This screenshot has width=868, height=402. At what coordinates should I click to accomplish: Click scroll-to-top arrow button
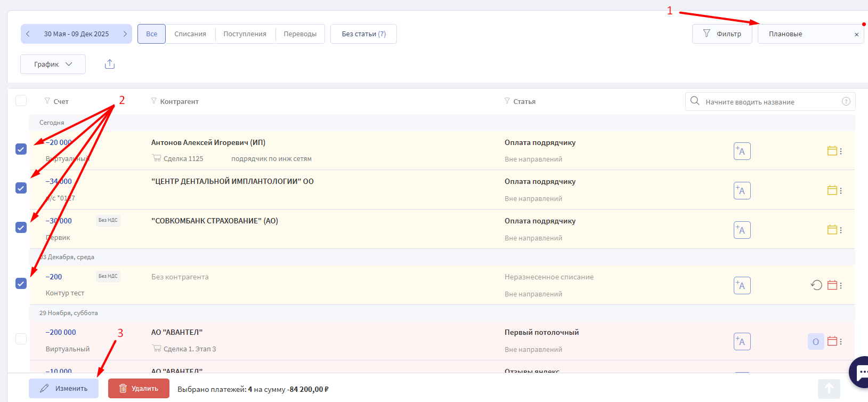(x=829, y=389)
